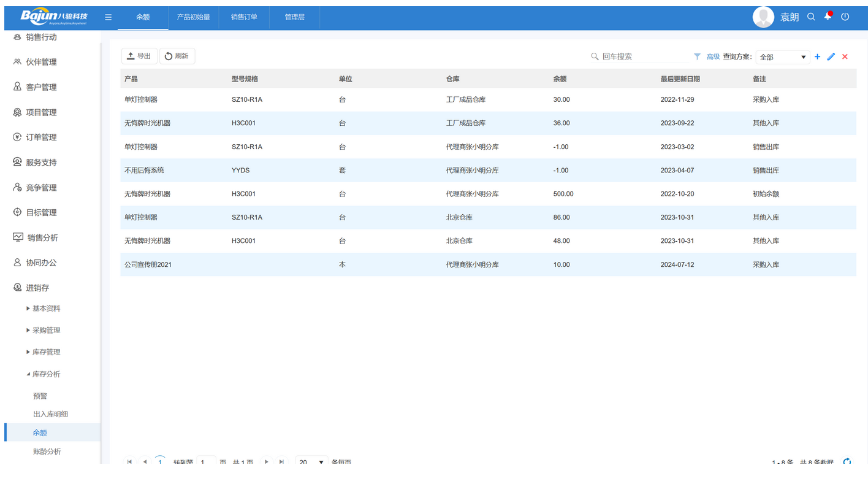Click the filter funnel icon

(x=697, y=56)
